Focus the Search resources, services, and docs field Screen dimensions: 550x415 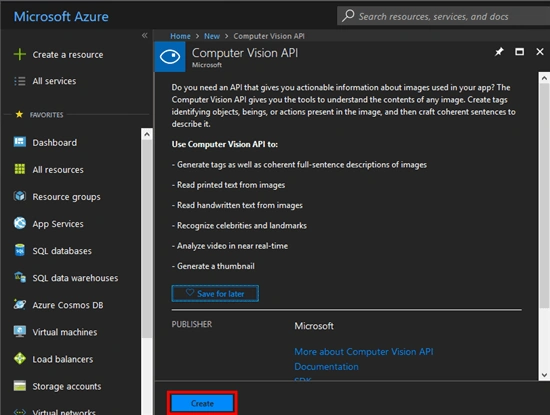coord(443,16)
